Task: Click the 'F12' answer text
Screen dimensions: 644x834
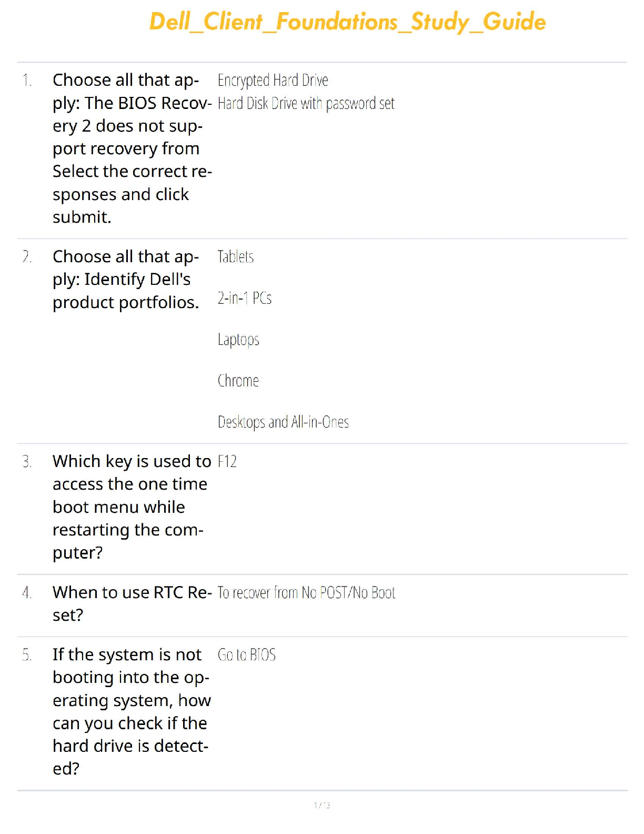Action: point(227,462)
